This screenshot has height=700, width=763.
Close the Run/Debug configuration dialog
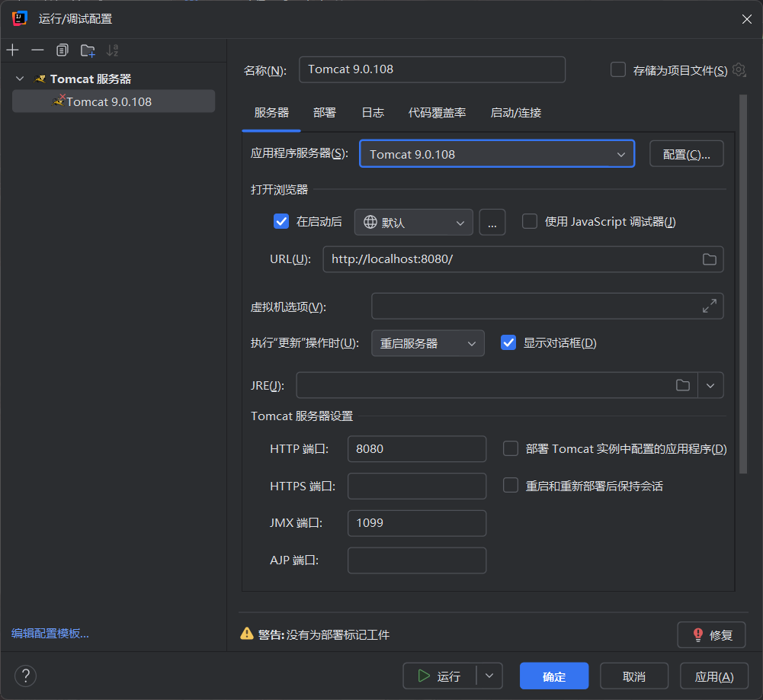tap(747, 19)
